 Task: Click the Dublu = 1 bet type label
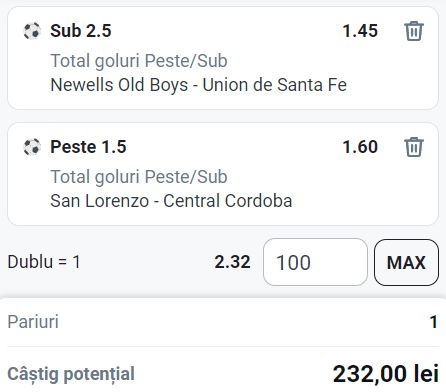tap(44, 262)
